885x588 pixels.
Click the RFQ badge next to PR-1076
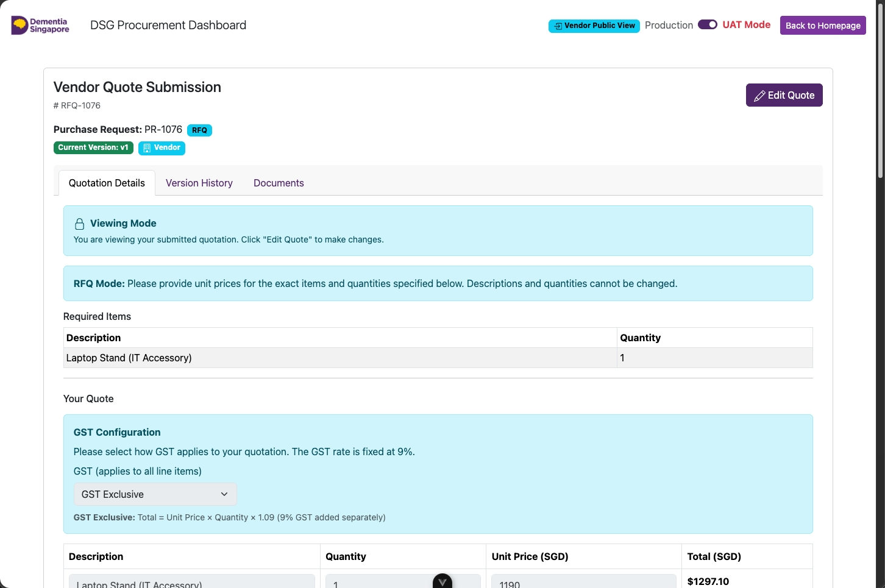point(199,130)
